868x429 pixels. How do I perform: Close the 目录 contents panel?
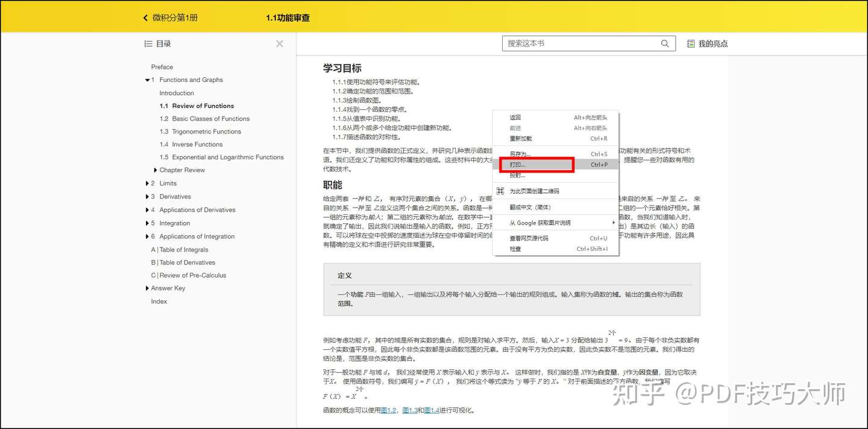click(x=280, y=43)
